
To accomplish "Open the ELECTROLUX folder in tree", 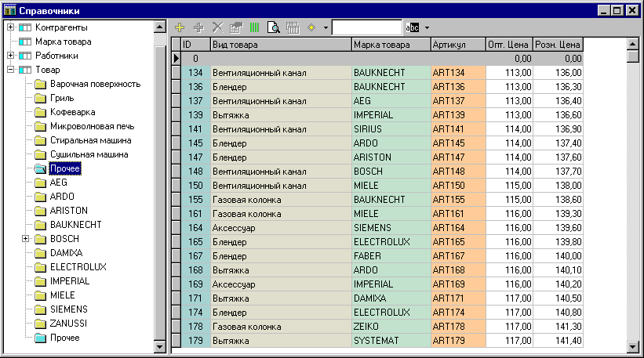I will [x=78, y=267].
